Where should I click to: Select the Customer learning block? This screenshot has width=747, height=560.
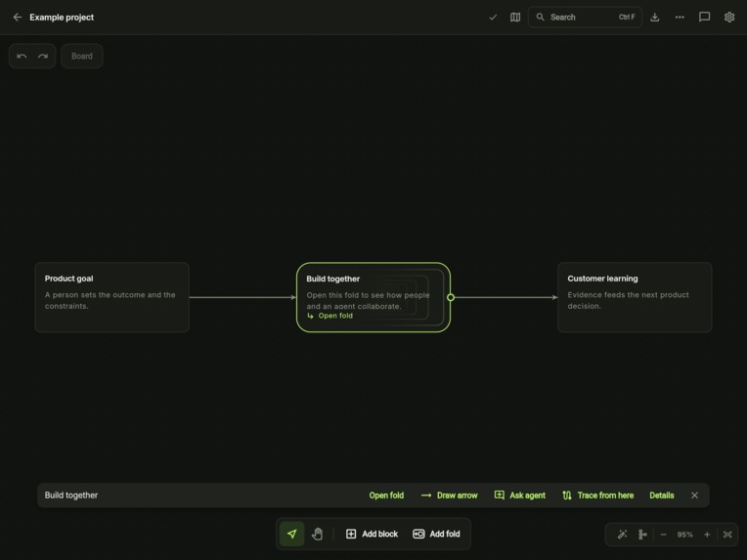pos(635,297)
